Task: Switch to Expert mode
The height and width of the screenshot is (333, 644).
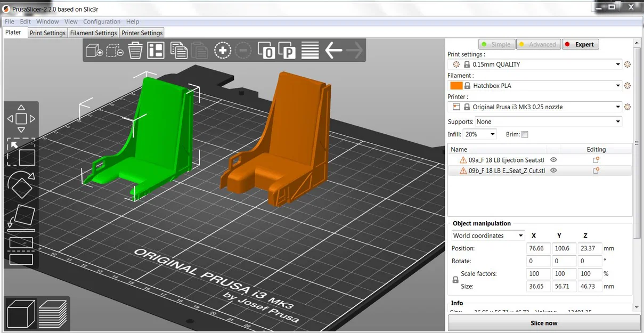Action: click(x=580, y=44)
